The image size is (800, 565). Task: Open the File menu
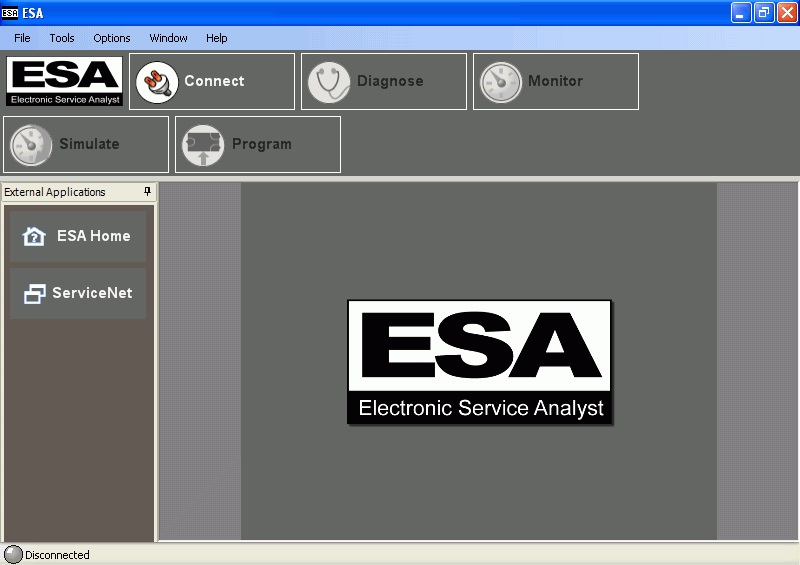[22, 38]
